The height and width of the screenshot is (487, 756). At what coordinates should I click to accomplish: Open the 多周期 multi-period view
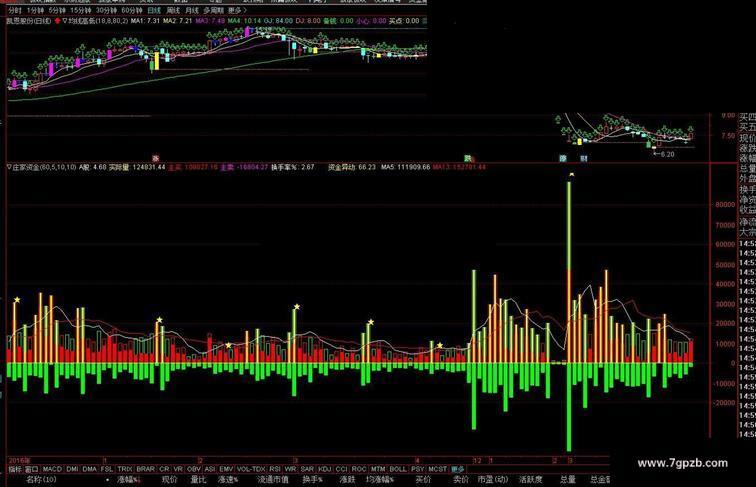[x=213, y=10]
